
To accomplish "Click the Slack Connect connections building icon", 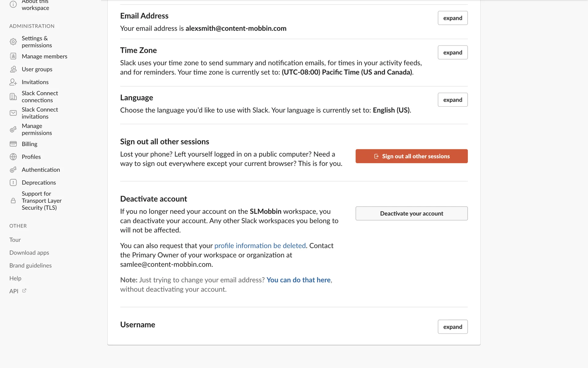I will coord(13,97).
